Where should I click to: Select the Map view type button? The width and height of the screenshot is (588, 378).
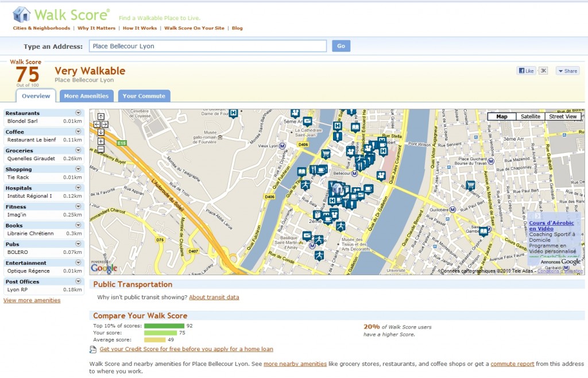coord(501,117)
